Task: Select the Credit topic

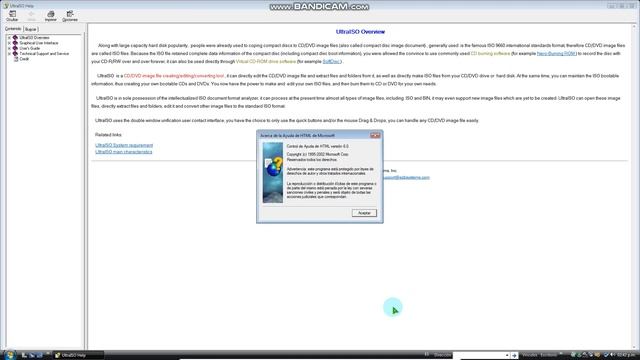Action: [24, 59]
